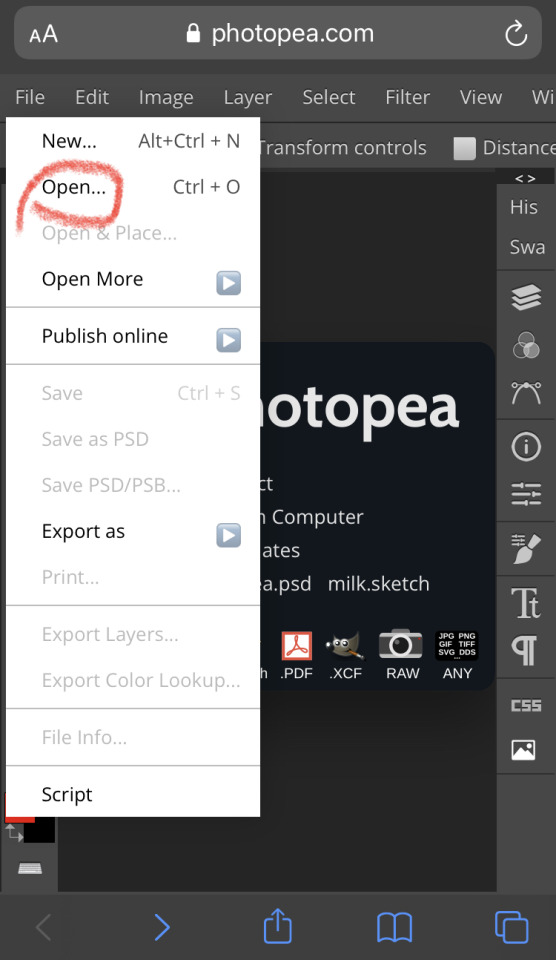Go forward in Safari
Screen dimensions: 556x960
point(162,927)
